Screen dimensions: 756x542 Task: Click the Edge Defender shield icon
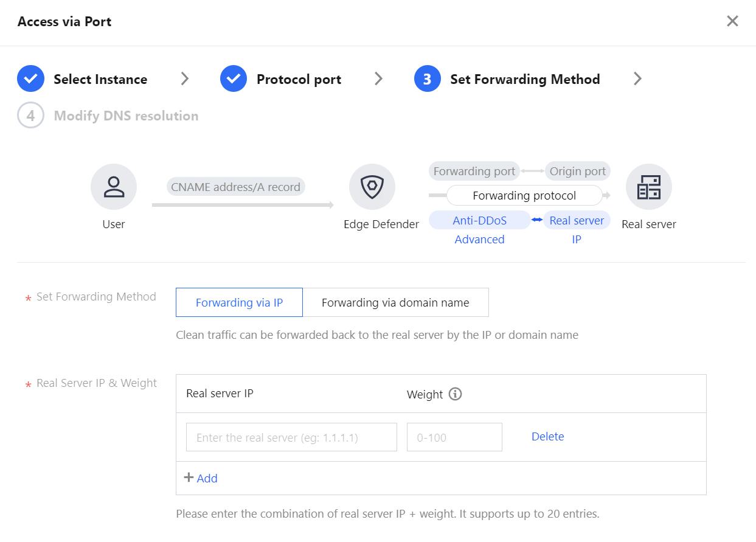(372, 187)
